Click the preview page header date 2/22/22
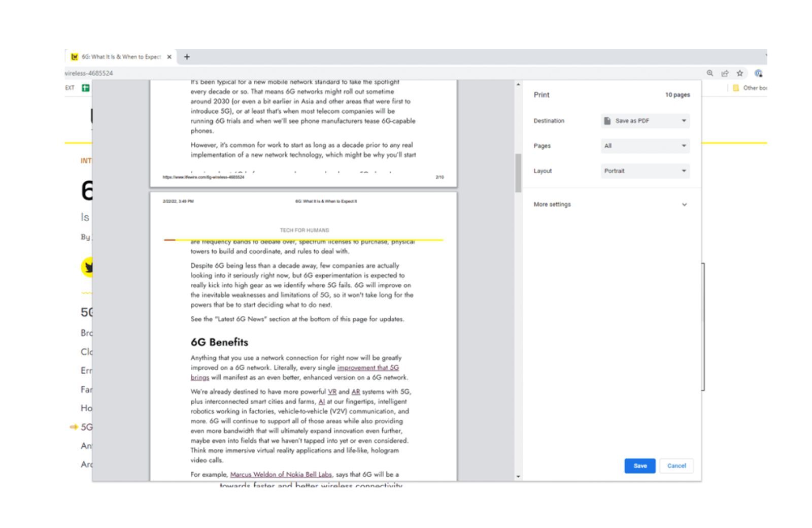The width and height of the screenshot is (812, 528). coord(178,201)
